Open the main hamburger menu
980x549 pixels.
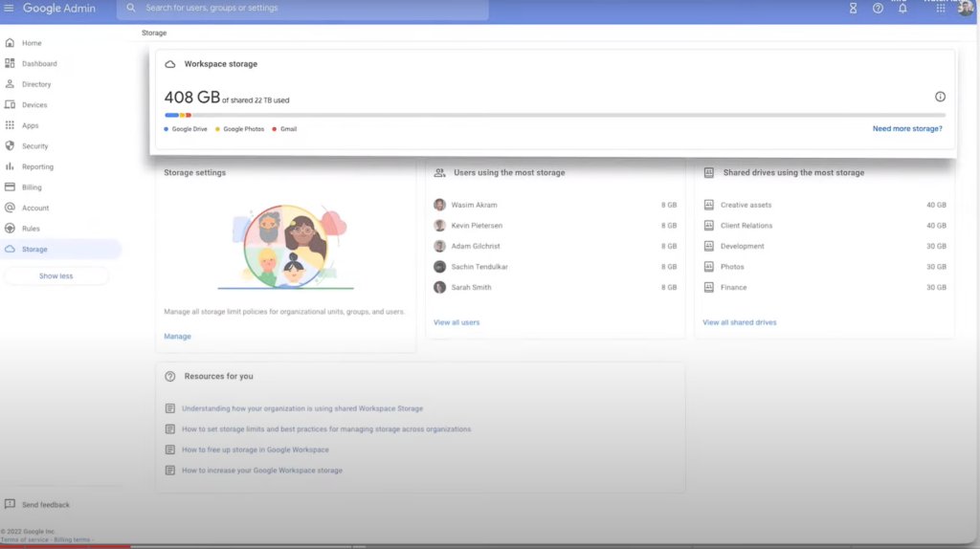coord(9,8)
